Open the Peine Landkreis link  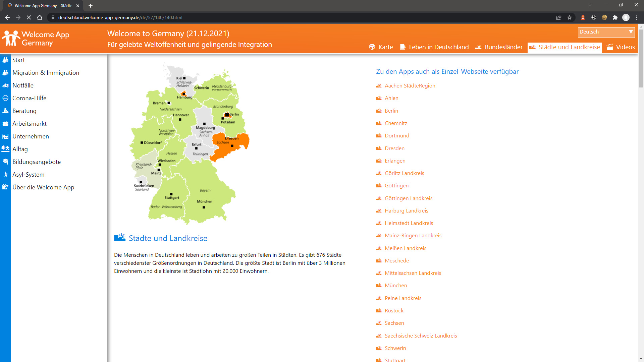403,298
